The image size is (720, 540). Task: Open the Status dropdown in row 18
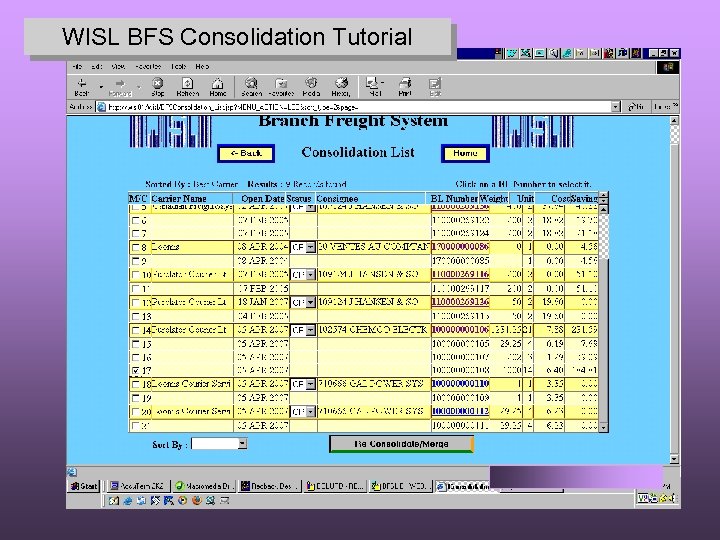pyautogui.click(x=311, y=384)
